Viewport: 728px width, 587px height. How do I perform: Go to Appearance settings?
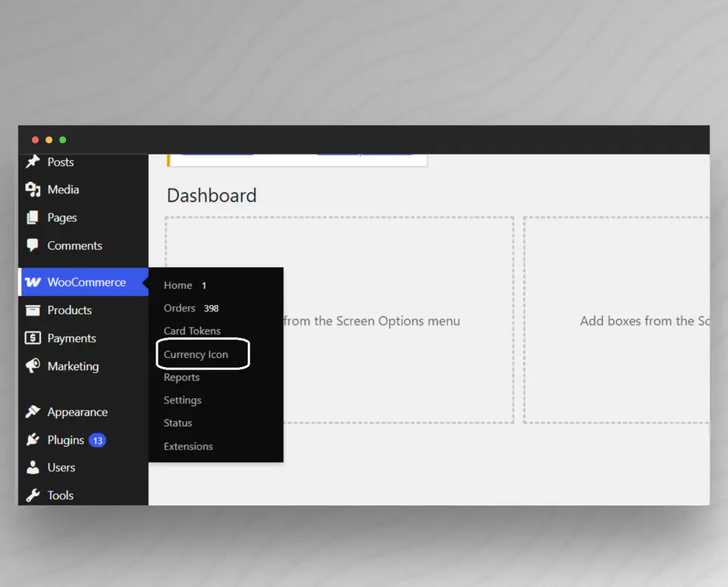pos(77,412)
